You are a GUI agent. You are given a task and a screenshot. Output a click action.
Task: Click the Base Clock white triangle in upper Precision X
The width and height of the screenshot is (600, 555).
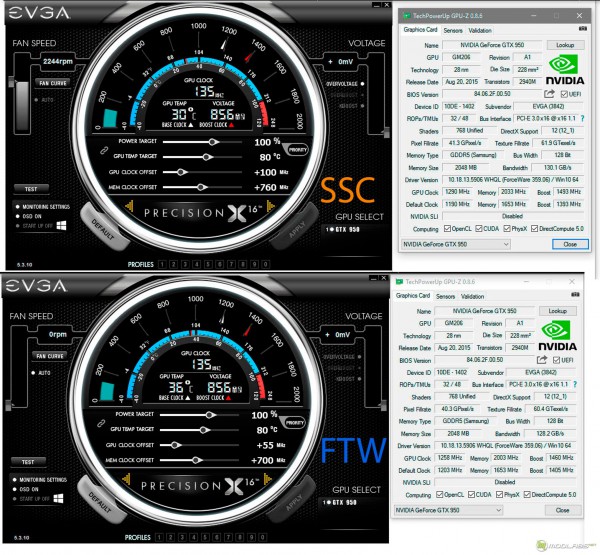coord(191,125)
